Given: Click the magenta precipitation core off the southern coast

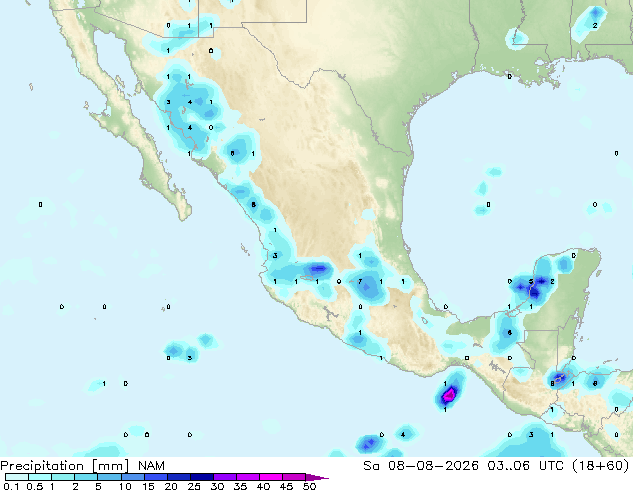Looking at the screenshot, I should [450, 394].
